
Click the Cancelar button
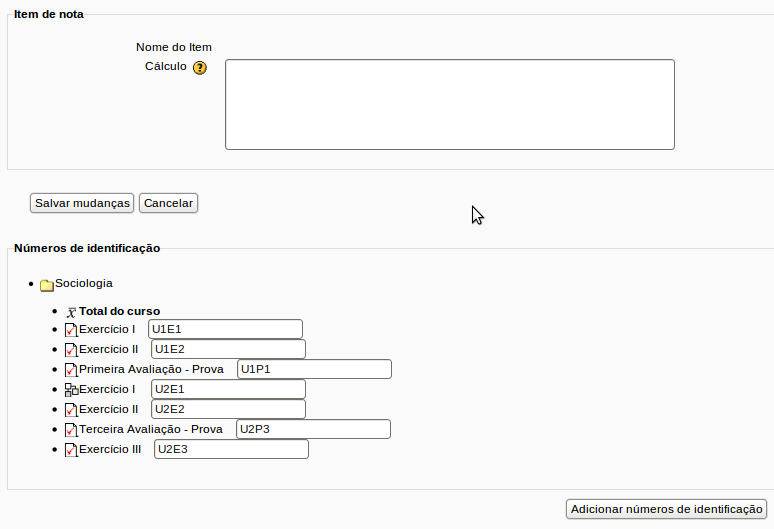pyautogui.click(x=168, y=203)
